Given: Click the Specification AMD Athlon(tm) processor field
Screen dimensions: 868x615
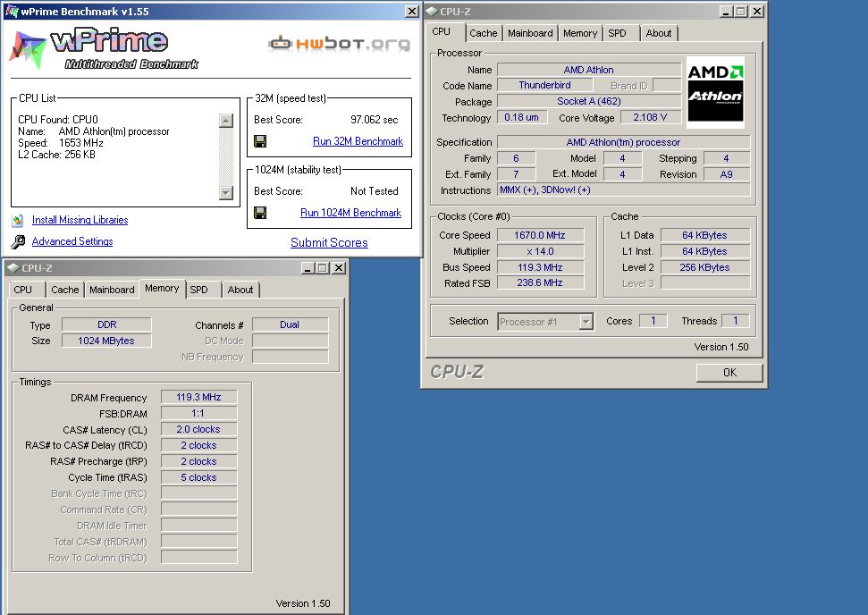Looking at the screenshot, I should 623,142.
